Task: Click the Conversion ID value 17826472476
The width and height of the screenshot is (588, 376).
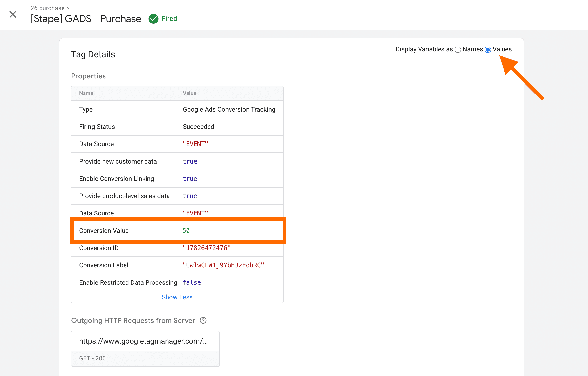Action: click(x=206, y=248)
